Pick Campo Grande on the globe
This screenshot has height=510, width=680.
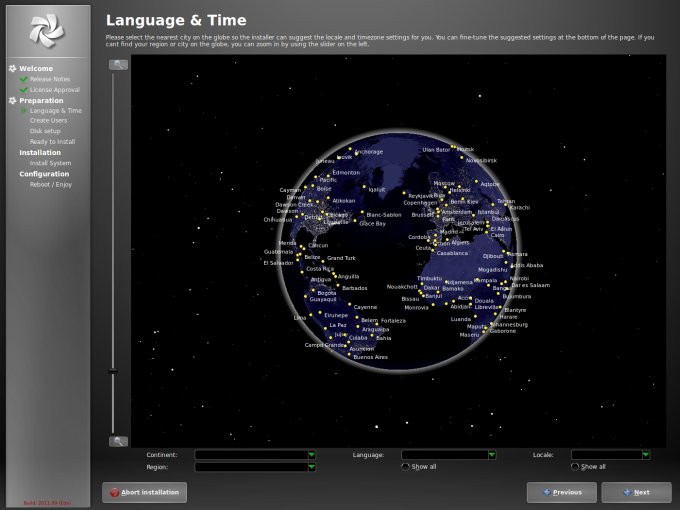[x=325, y=345]
